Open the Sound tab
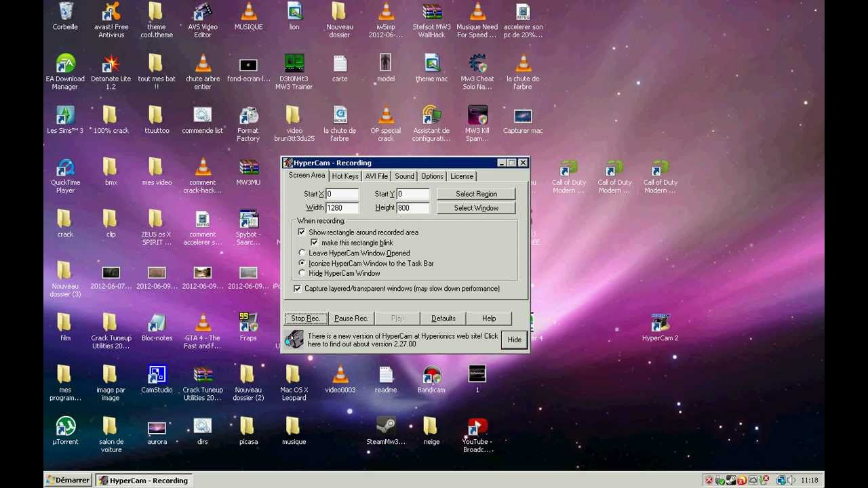 point(404,176)
